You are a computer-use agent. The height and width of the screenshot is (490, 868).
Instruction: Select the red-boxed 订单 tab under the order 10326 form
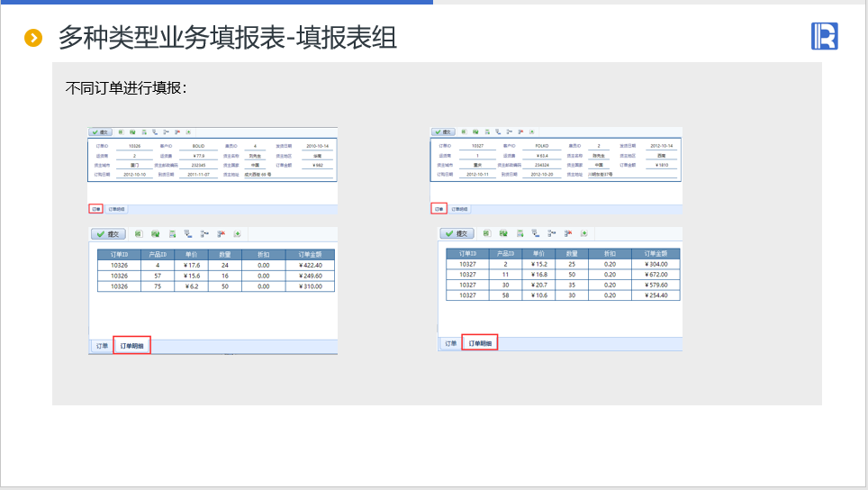click(96, 209)
